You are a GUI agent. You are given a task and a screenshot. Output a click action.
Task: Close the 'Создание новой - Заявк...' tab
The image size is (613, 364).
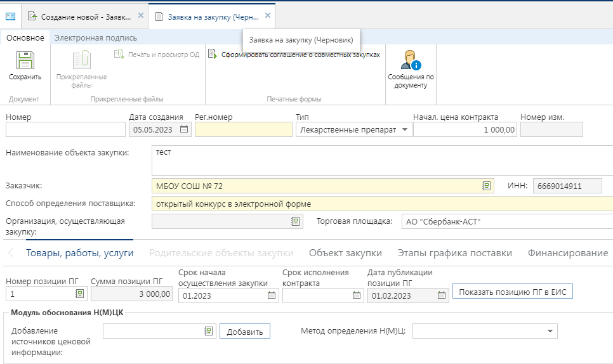[141, 16]
